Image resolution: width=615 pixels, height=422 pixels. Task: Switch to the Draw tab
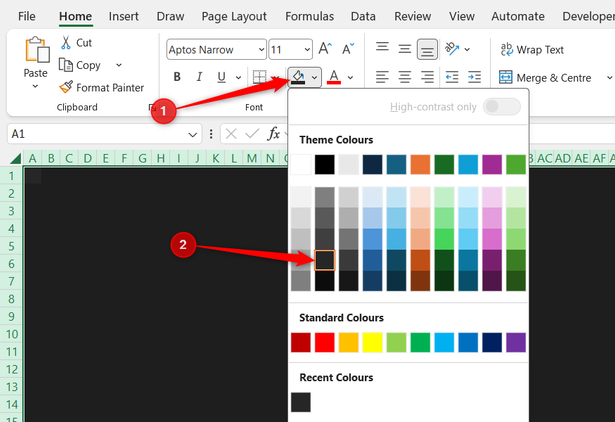click(170, 16)
